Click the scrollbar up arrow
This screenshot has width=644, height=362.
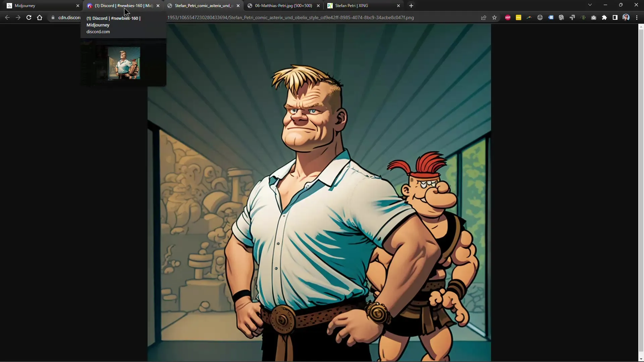point(641,26)
